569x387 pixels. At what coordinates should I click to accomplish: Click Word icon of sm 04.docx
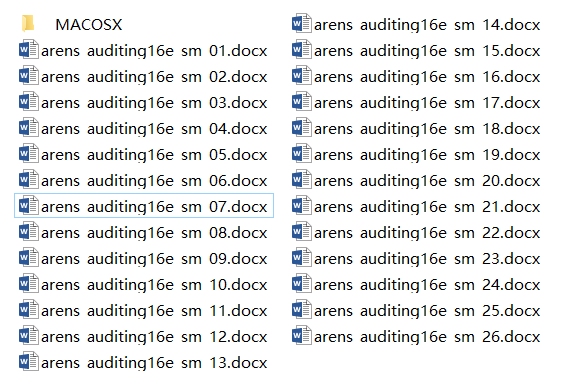(x=29, y=128)
